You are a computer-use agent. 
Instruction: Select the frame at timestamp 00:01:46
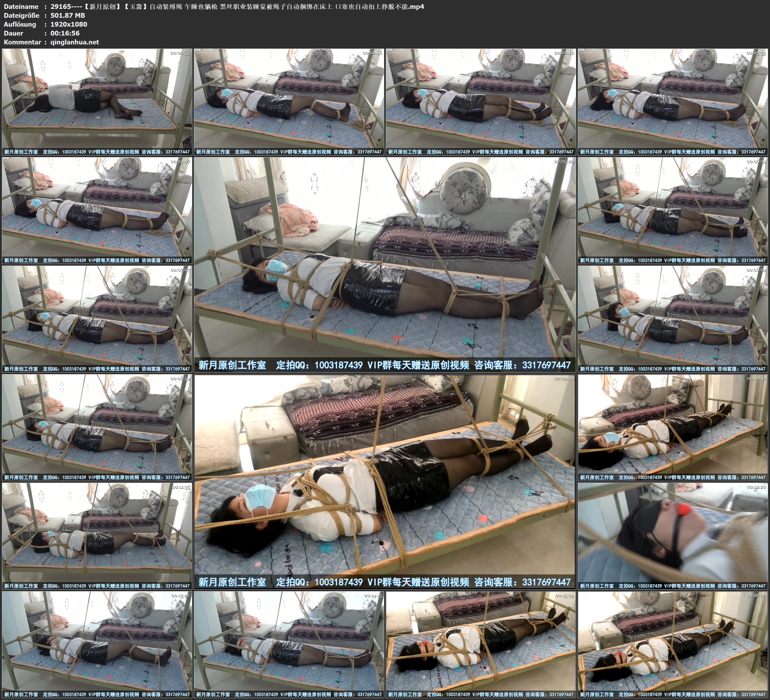click(289, 102)
